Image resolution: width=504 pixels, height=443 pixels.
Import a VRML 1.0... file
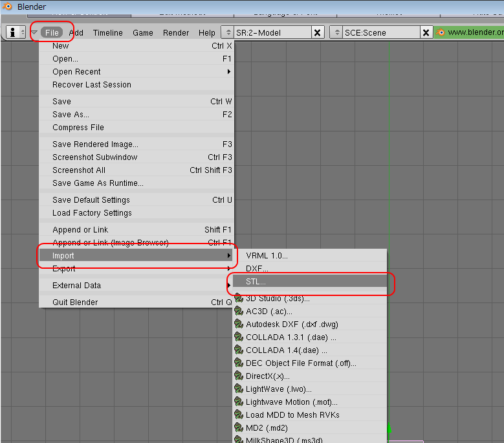coord(310,255)
